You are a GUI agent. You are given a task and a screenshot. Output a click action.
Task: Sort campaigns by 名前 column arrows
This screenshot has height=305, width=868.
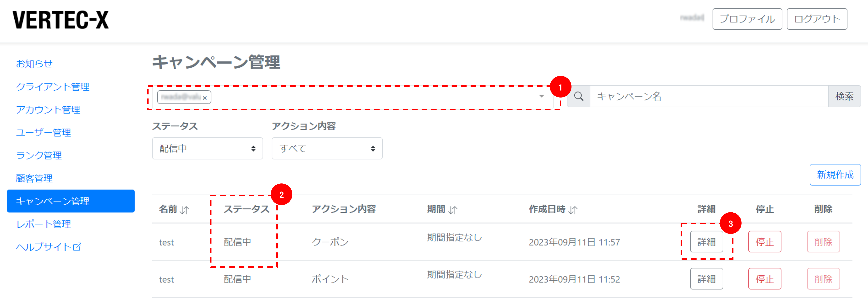pyautogui.click(x=184, y=210)
